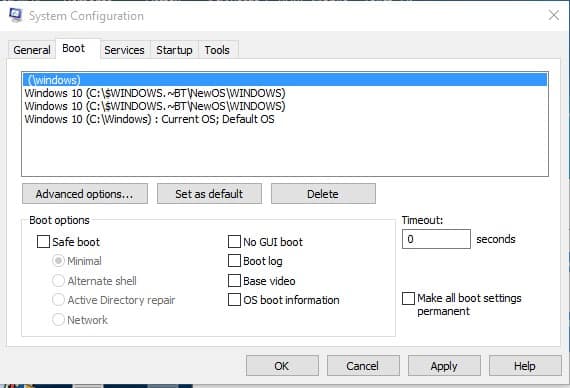
Task: Select the Tools tab
Action: click(x=217, y=50)
